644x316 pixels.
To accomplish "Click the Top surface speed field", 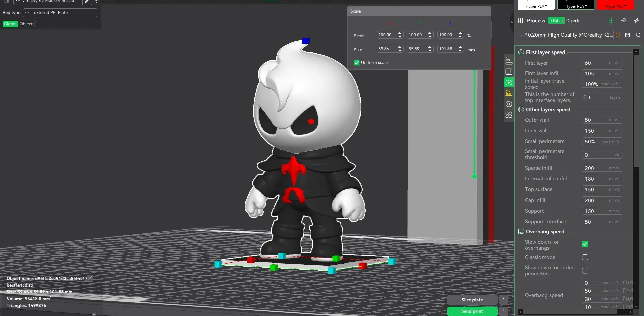I will coord(602,189).
